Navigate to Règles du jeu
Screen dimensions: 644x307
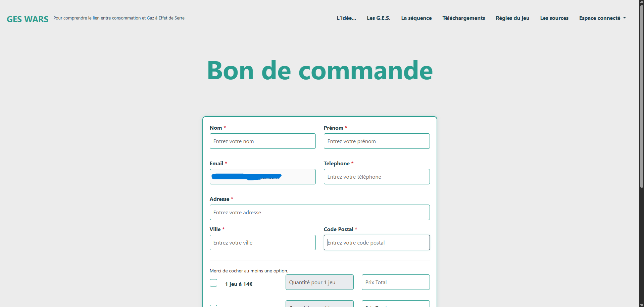point(512,18)
